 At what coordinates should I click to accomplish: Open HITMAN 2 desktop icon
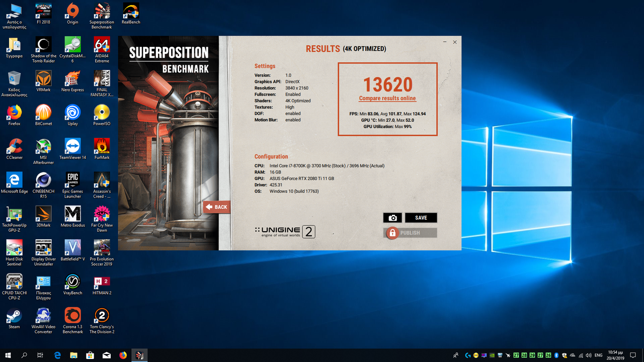coord(102,284)
